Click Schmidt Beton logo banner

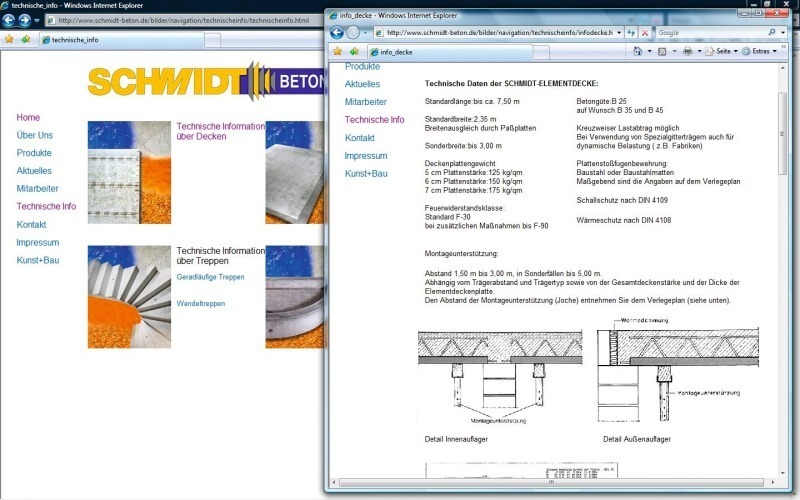(206, 81)
